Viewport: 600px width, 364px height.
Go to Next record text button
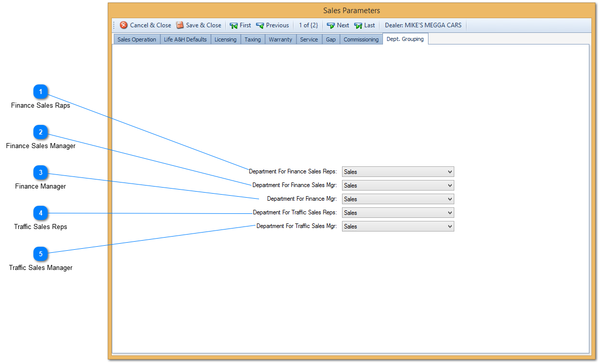tap(343, 25)
